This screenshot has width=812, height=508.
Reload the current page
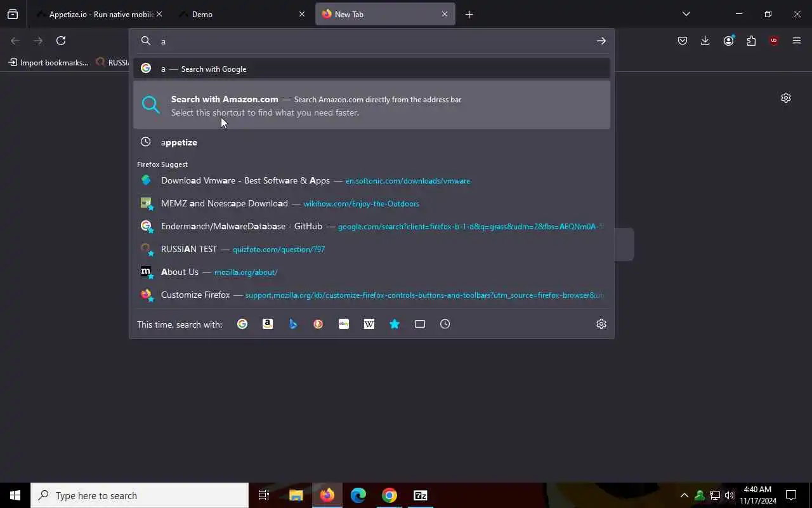point(61,41)
